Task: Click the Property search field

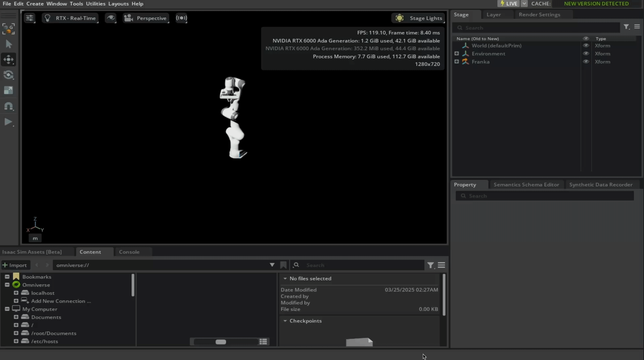Action: point(545,196)
